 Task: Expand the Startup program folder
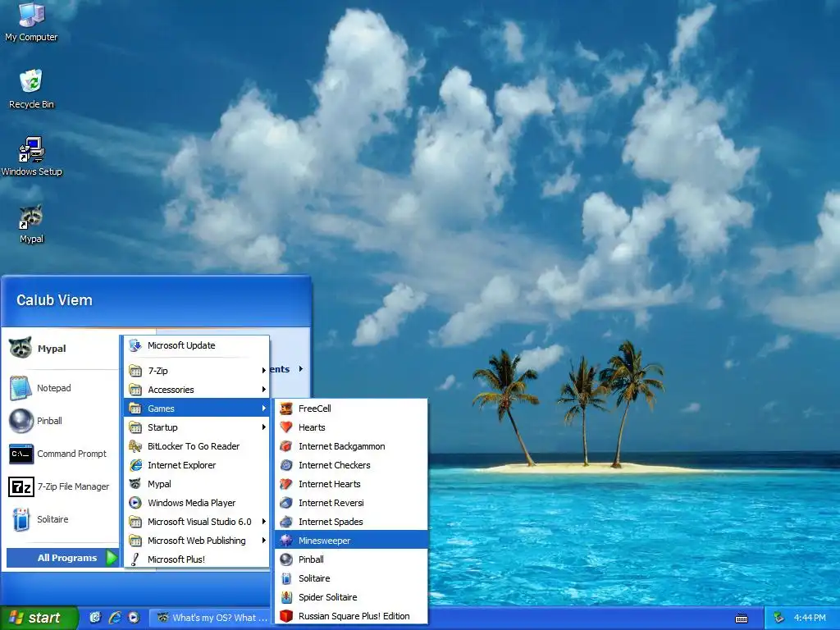point(197,427)
